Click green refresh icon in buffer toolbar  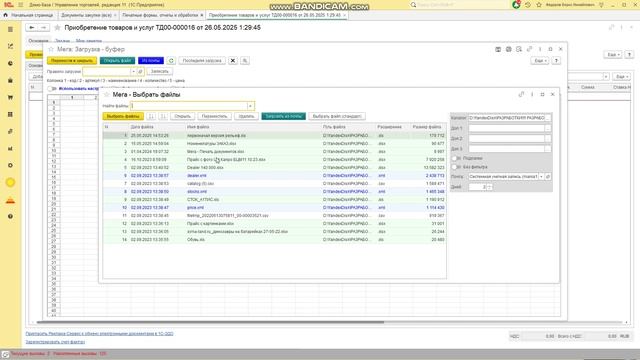(171, 60)
